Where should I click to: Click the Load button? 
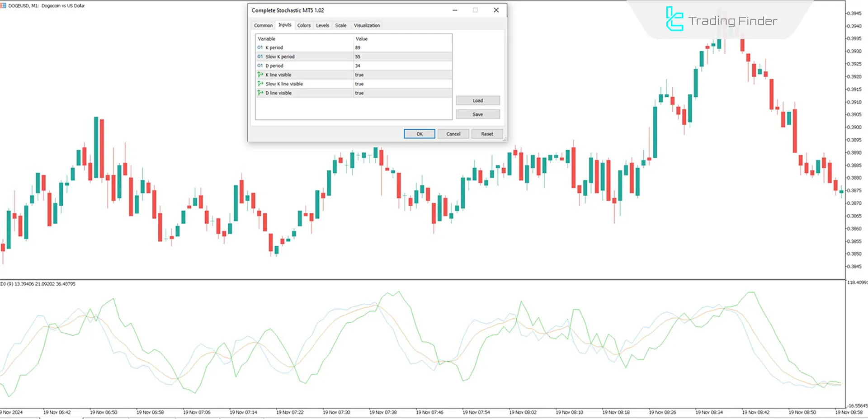[477, 100]
